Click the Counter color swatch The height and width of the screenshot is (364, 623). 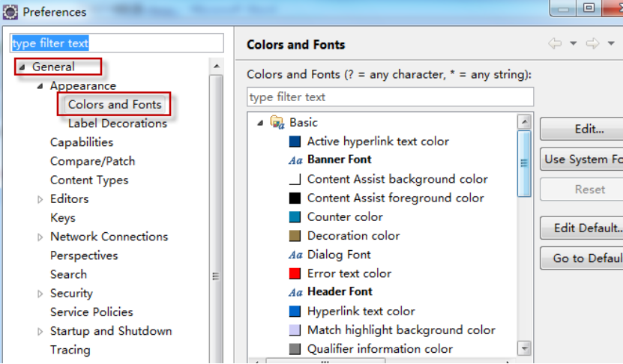point(295,216)
